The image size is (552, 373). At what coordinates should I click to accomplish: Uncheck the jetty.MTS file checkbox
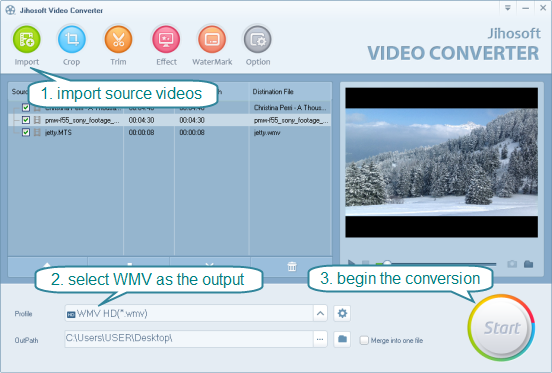(26, 132)
